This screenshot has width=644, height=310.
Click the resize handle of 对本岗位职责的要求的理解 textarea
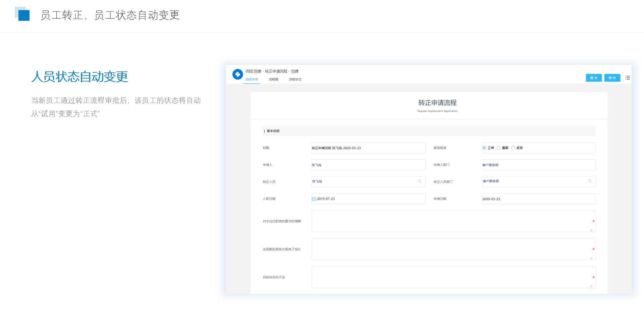click(x=591, y=230)
